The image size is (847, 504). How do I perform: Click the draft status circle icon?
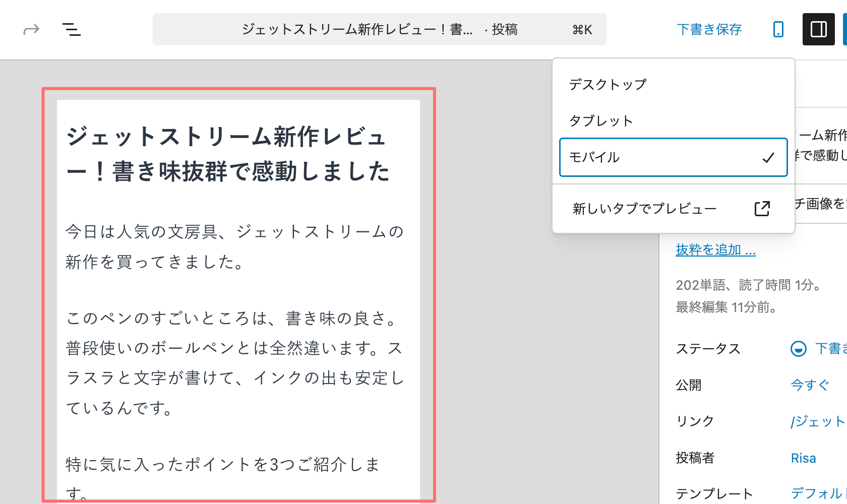(x=799, y=349)
